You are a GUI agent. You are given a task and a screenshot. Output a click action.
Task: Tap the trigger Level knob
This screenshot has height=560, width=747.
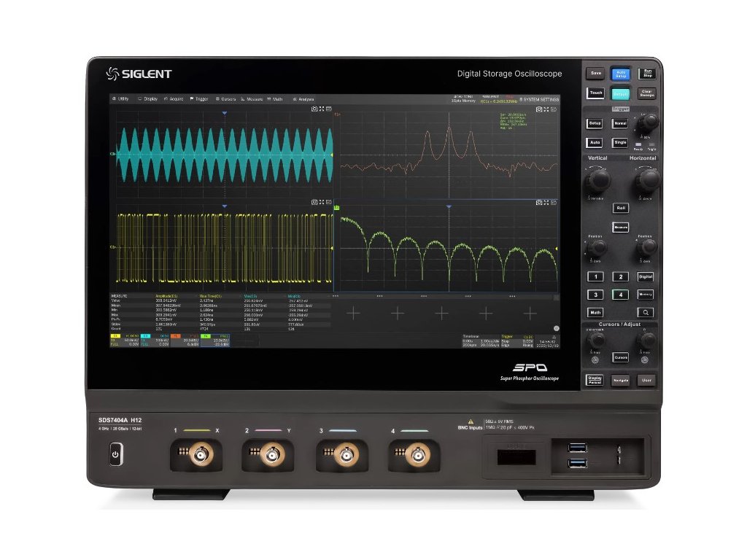(648, 122)
